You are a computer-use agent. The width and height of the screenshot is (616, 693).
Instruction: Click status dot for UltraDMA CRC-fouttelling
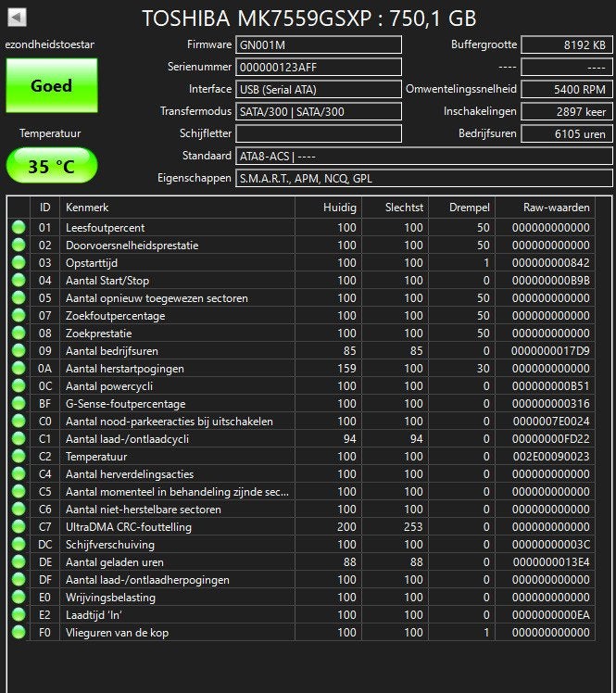tap(19, 527)
